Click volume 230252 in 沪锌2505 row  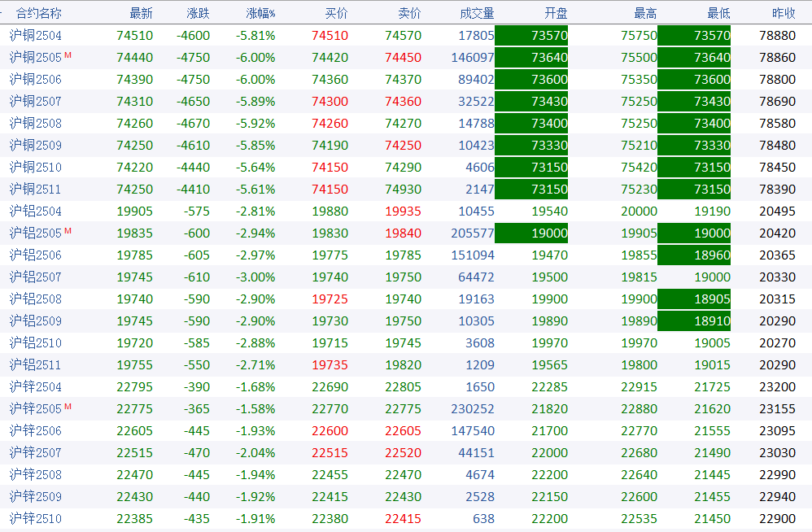coord(472,409)
